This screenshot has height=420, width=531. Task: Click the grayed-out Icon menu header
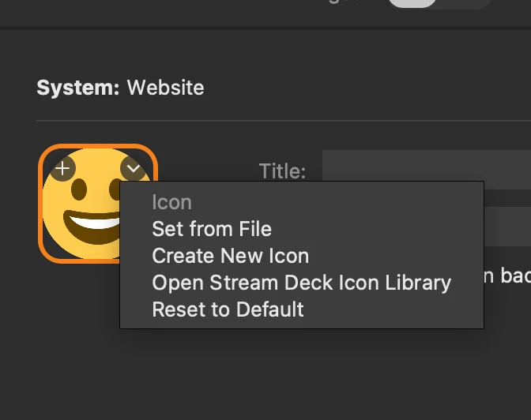[x=171, y=202]
